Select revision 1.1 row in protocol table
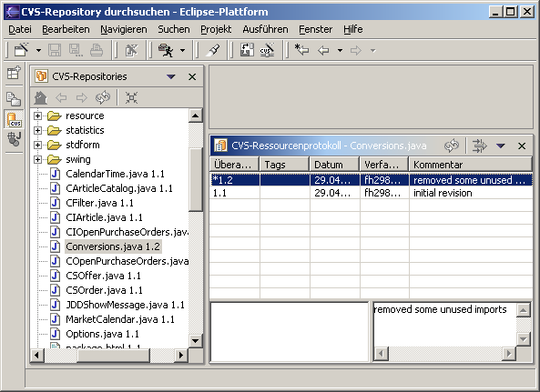Screen dimensions: 540x392 tap(371, 193)
